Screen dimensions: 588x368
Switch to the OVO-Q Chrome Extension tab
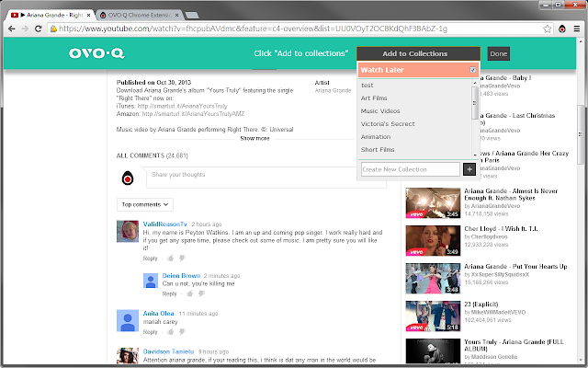pyautogui.click(x=135, y=15)
